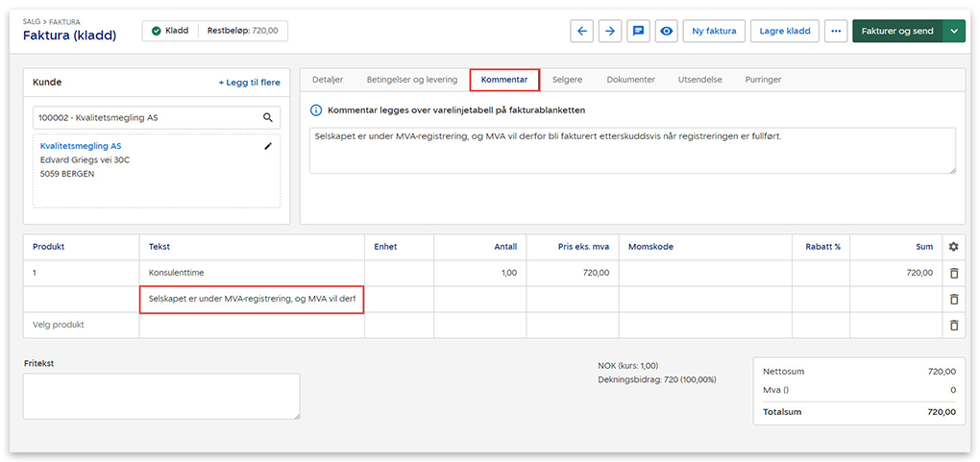This screenshot has width=980, height=462.
Task: Click into the Fritekst text area
Action: click(161, 396)
